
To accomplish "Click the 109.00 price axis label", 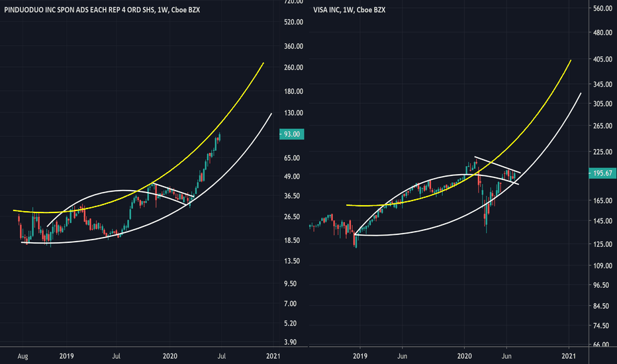I will pyautogui.click(x=603, y=266).
